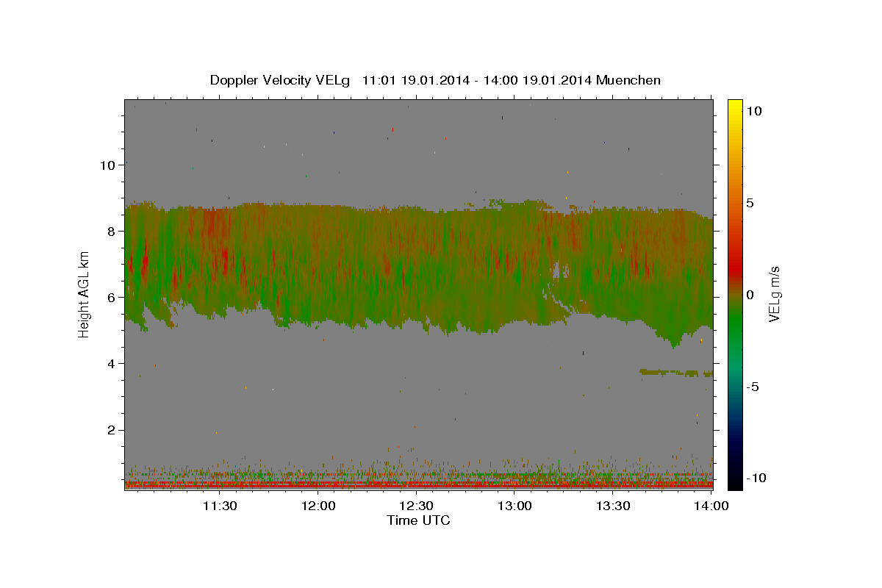Click the height axis label 4
Image resolution: width=882 pixels, height=588 pixels.
coord(111,363)
